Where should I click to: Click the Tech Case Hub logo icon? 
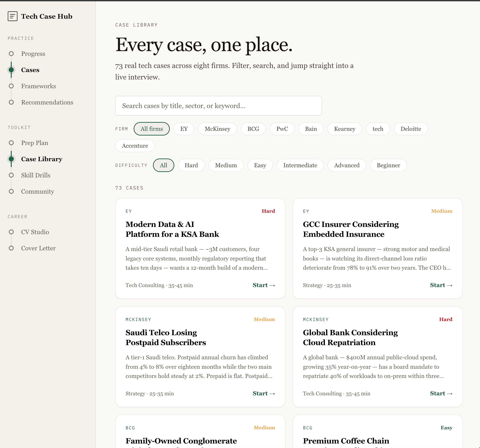13,16
